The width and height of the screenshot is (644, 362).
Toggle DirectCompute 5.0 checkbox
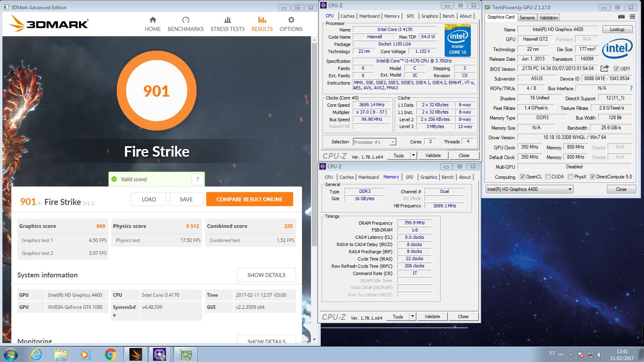pos(592,176)
